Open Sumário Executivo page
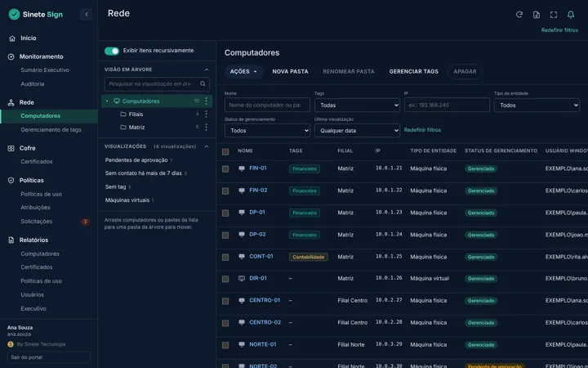The height and width of the screenshot is (368, 588). (45, 70)
